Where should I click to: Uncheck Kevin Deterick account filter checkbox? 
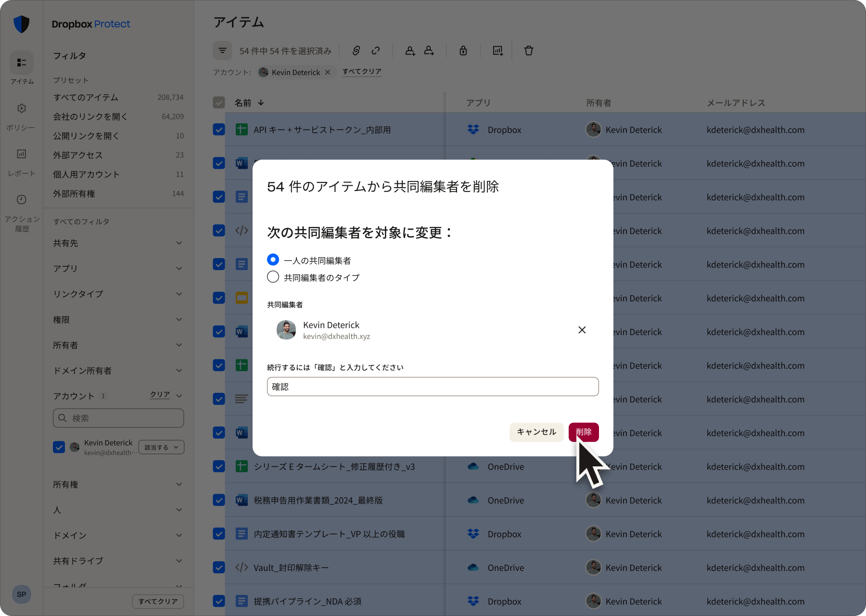click(x=59, y=447)
